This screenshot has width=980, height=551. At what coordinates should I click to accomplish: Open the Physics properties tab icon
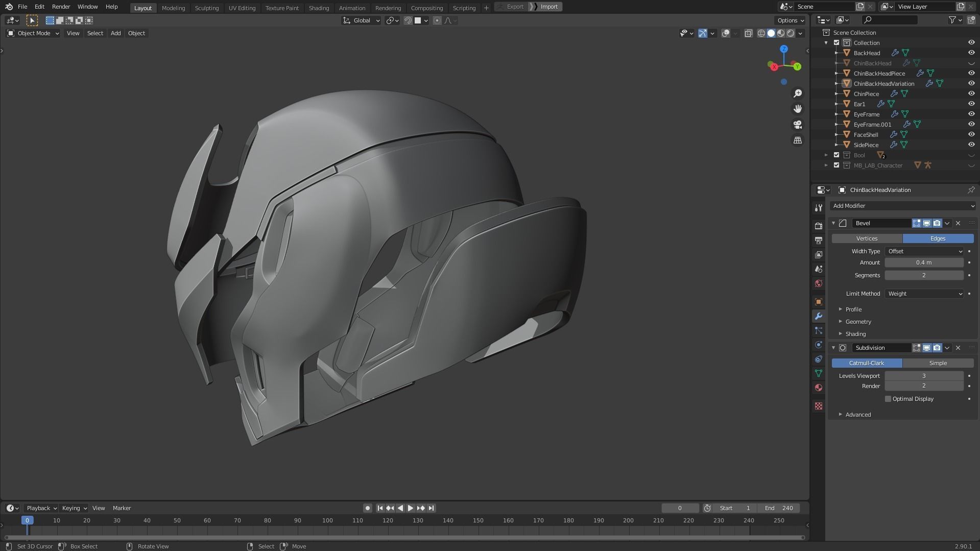pos(819,345)
